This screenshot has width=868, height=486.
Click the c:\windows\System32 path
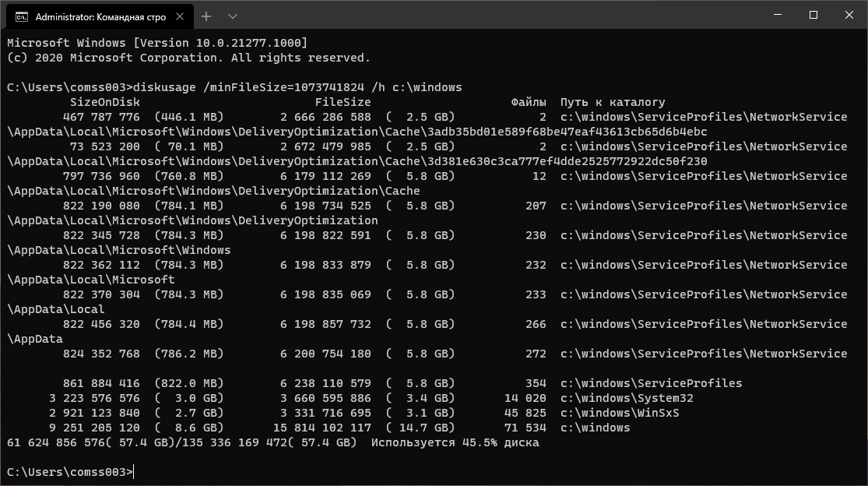[x=627, y=398]
